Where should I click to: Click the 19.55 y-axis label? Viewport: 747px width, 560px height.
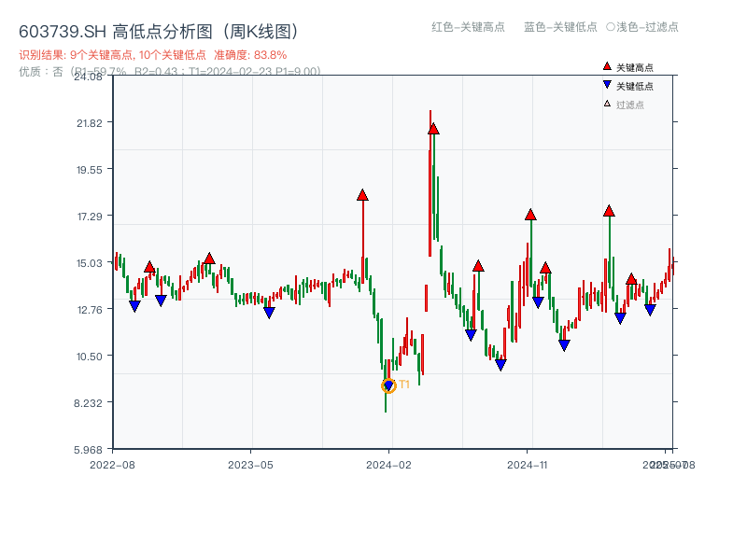90,170
